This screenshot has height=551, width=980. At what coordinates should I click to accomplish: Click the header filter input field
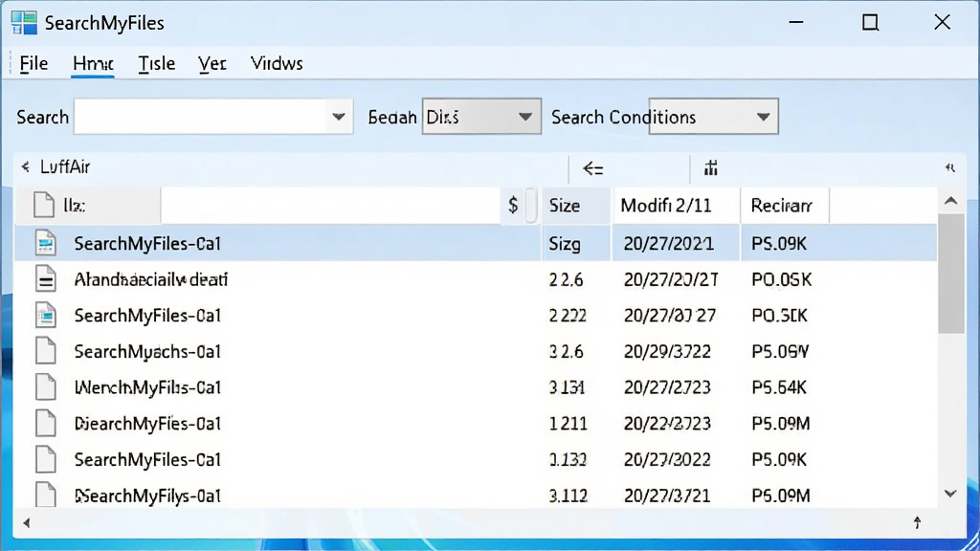330,206
